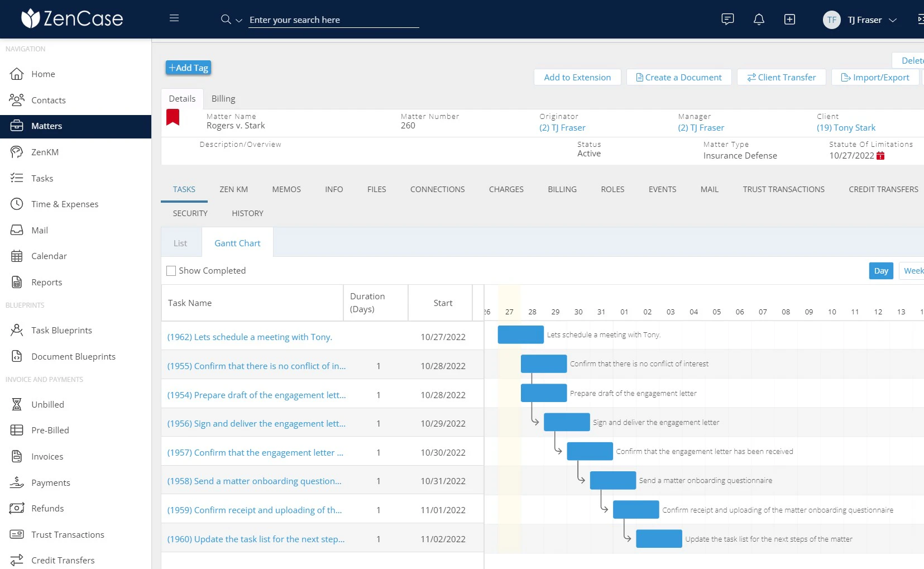This screenshot has height=569, width=924.
Task: Click the quick-add plus icon
Action: [790, 19]
